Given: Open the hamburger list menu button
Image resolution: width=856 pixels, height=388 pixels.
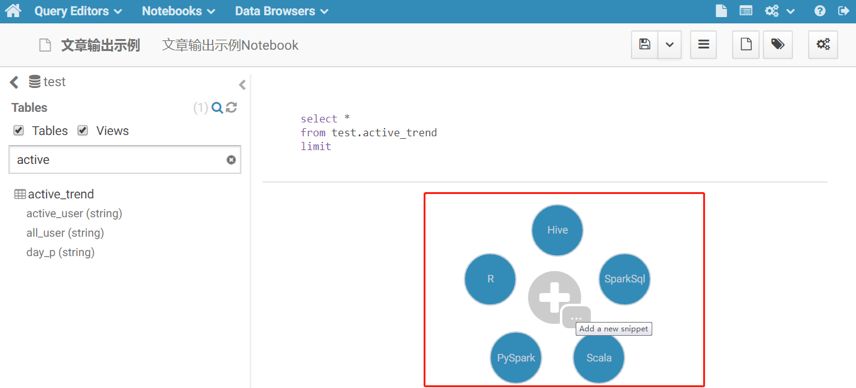Looking at the screenshot, I should [704, 45].
